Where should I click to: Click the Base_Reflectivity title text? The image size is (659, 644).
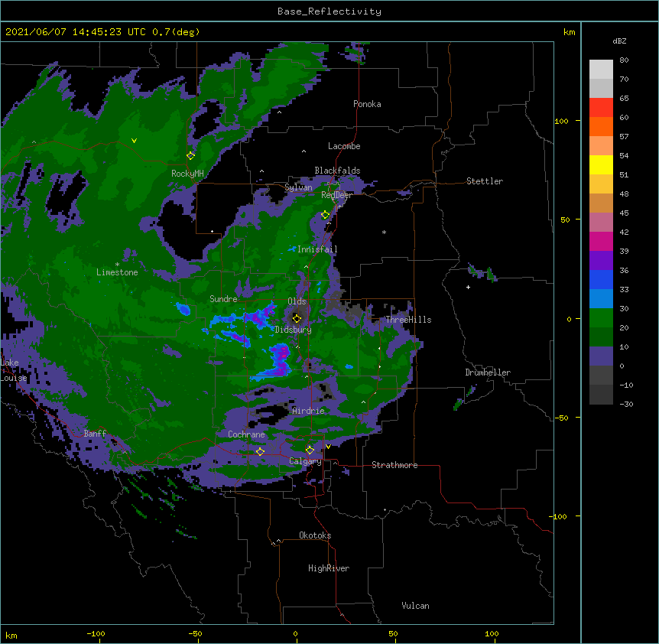pos(329,11)
